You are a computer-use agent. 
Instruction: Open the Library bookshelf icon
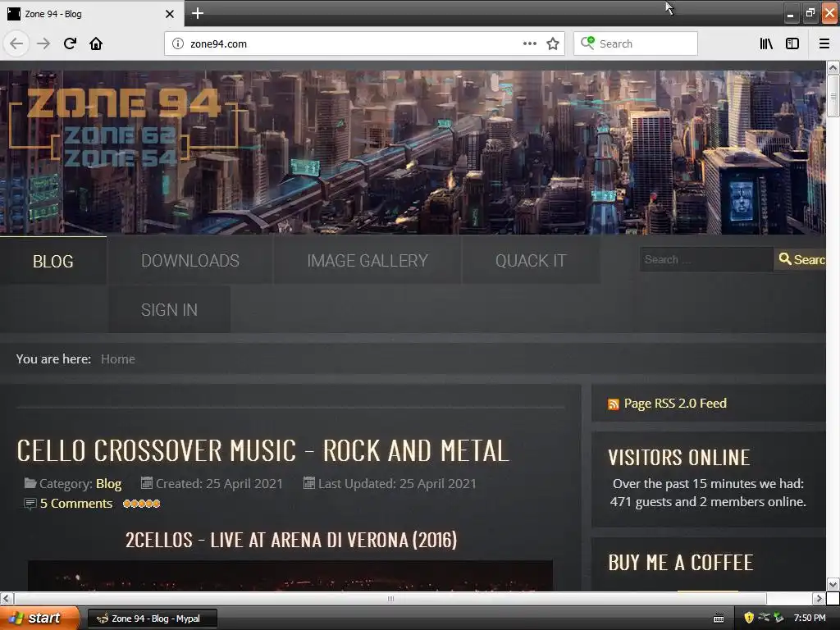767,43
